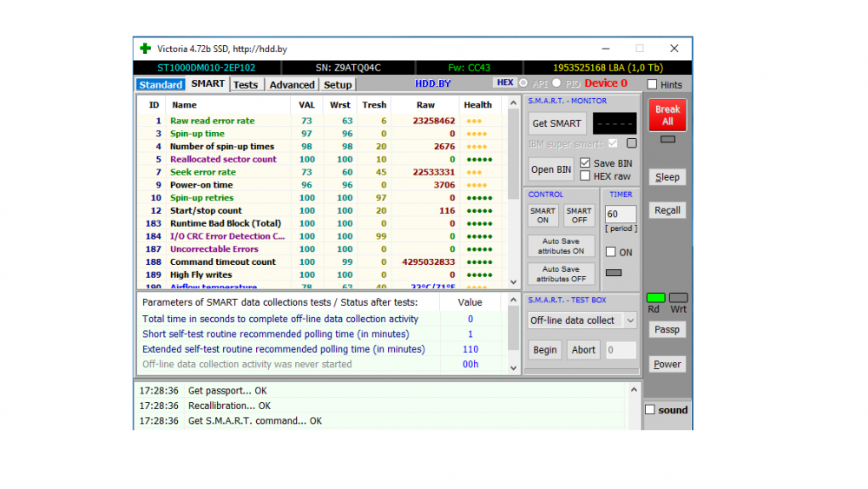868x489 pixels.
Task: Toggle the sound checkbox
Action: click(650, 410)
